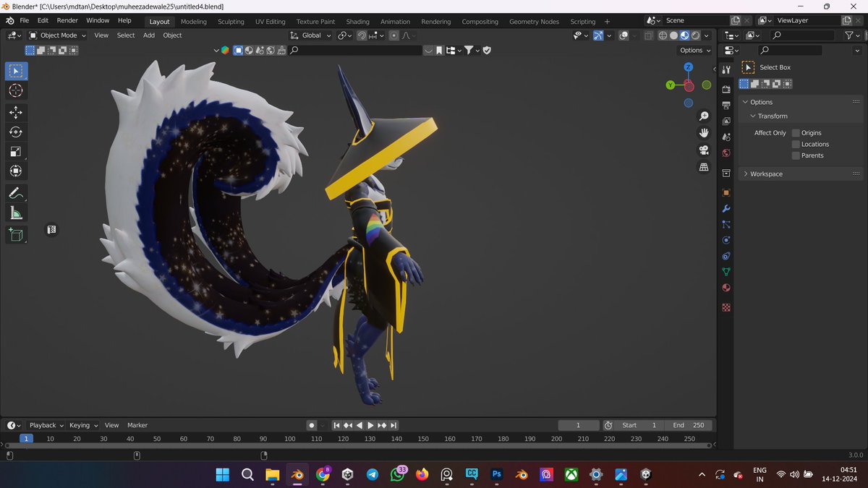Click the blue Z axis gizmo

click(689, 67)
